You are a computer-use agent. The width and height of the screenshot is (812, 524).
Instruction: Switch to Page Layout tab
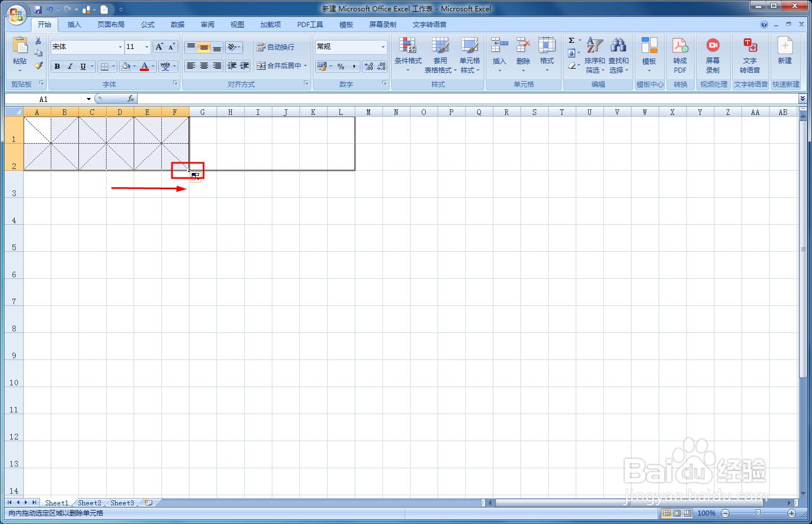[111, 25]
